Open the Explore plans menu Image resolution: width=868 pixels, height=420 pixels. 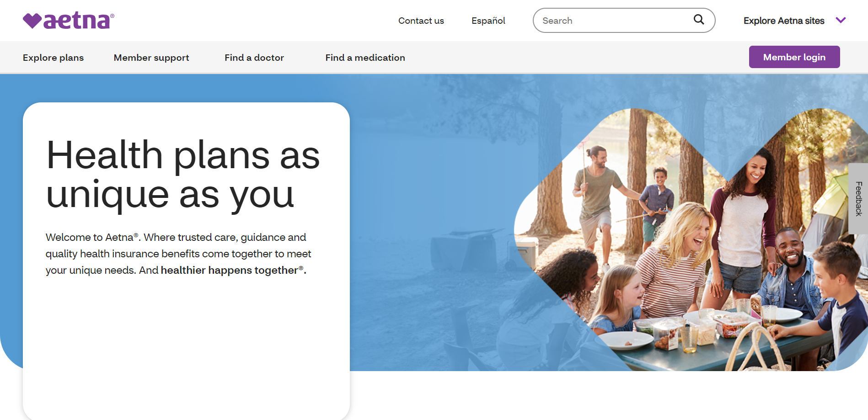pos(53,58)
